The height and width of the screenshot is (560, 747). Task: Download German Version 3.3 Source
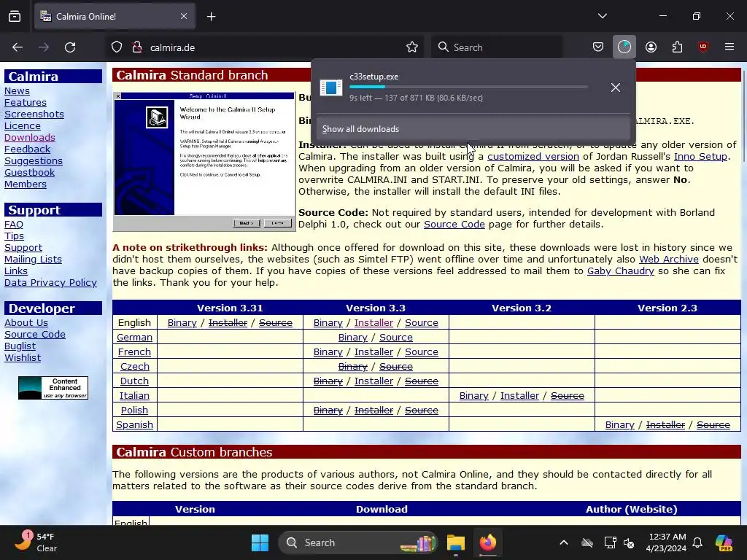(395, 337)
